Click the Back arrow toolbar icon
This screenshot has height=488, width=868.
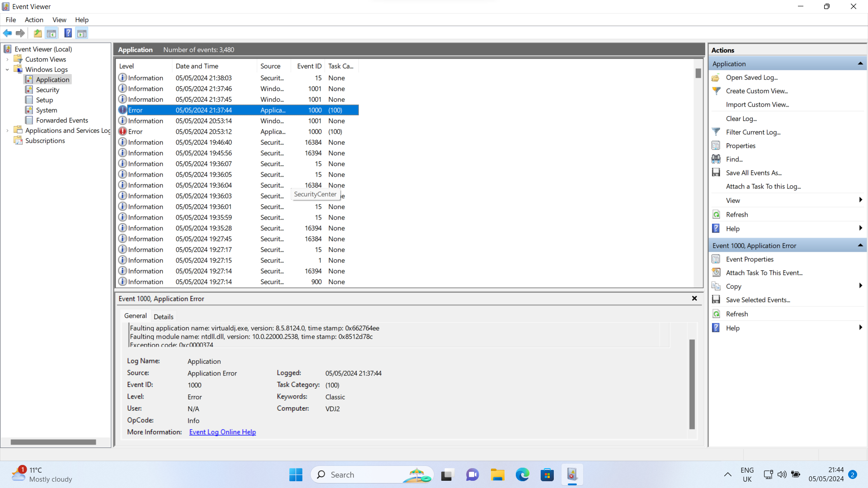pos(8,33)
